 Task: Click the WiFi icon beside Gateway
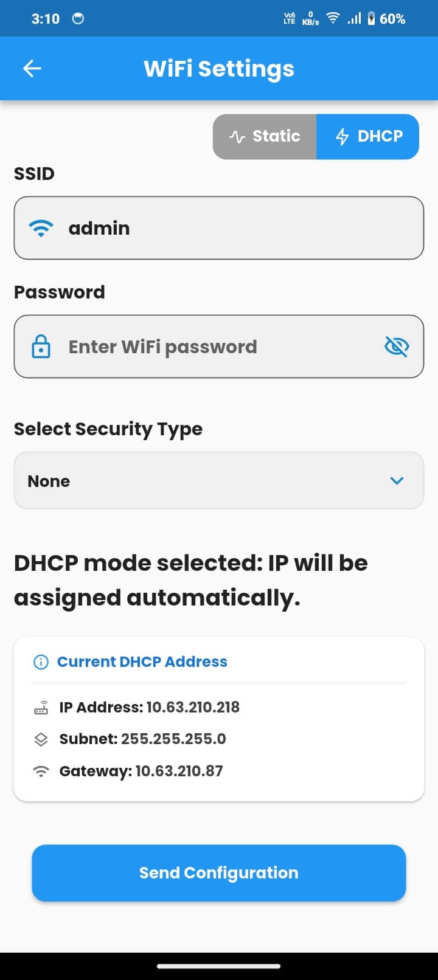(41, 770)
